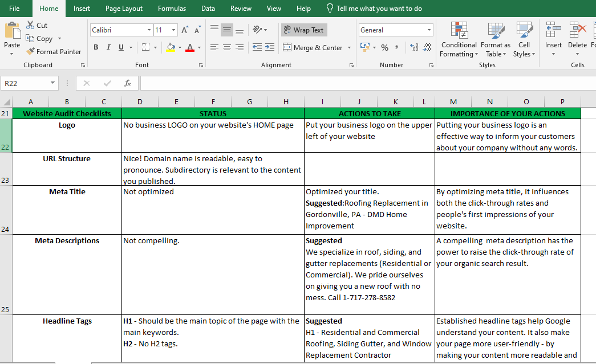
Task: Delete cells using Delete icon
Action: [577, 30]
